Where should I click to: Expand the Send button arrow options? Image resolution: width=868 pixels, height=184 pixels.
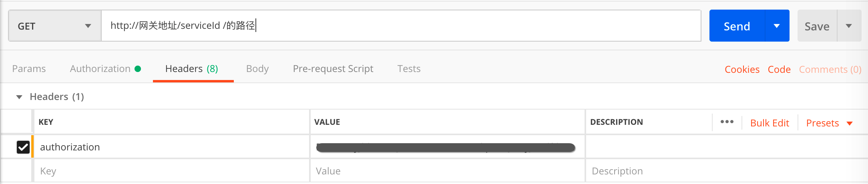[777, 26]
